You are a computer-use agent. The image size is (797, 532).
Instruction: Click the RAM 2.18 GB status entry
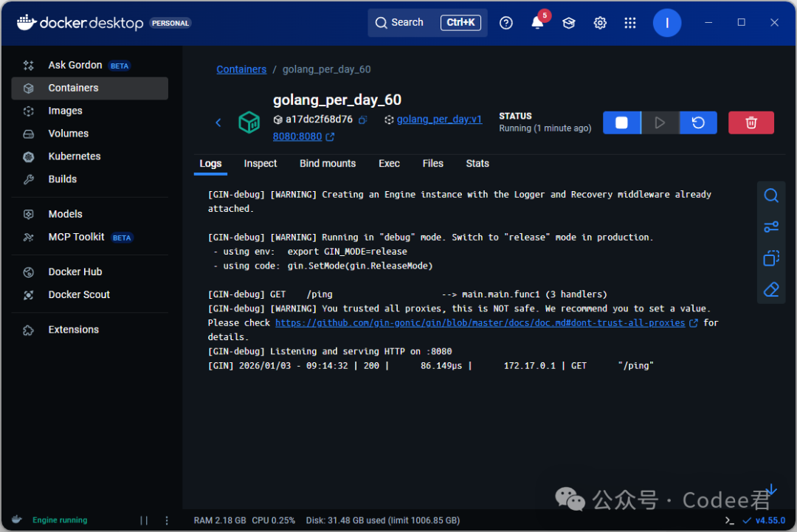(x=220, y=520)
